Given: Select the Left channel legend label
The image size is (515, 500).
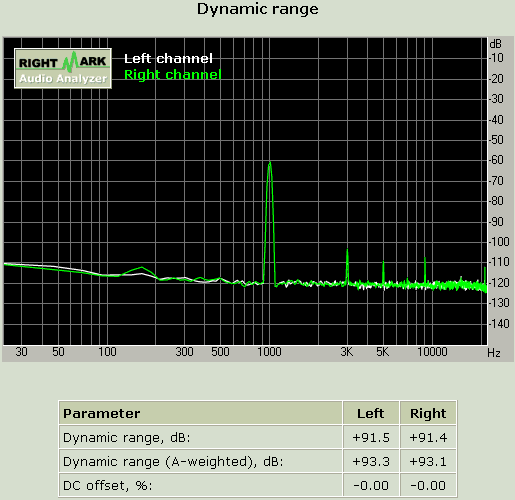Looking at the screenshot, I should click(x=168, y=59).
